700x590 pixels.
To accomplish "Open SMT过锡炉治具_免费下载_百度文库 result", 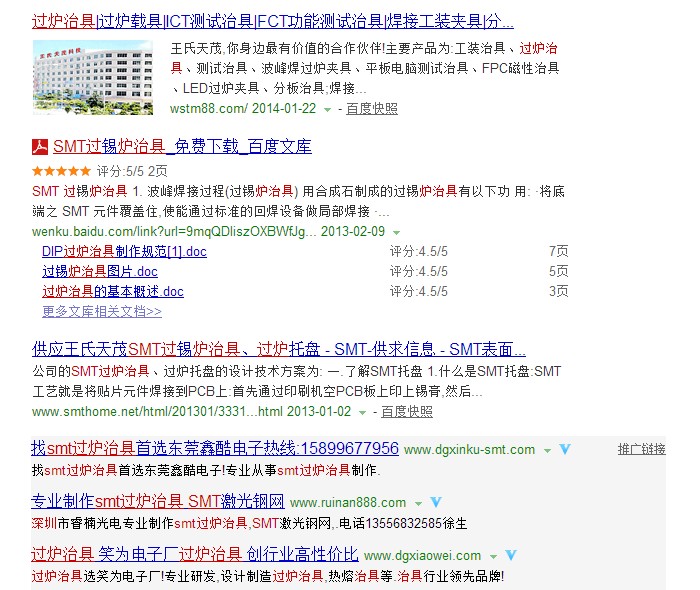I will (182, 146).
